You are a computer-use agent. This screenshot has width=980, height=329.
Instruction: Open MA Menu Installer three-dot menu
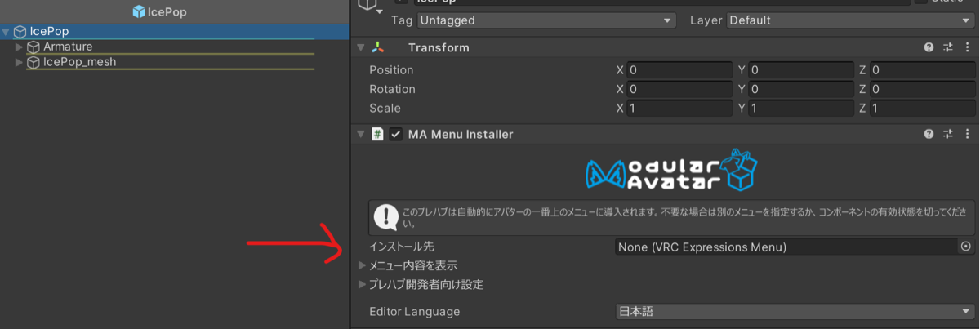pyautogui.click(x=968, y=134)
